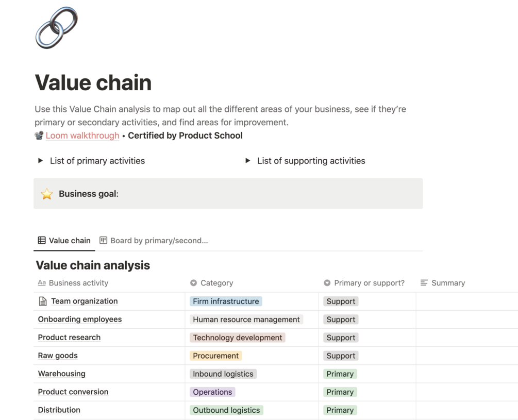Viewport: 518px width, 420px height.
Task: Click the projector icon before Loom walkthrough
Action: tap(39, 136)
